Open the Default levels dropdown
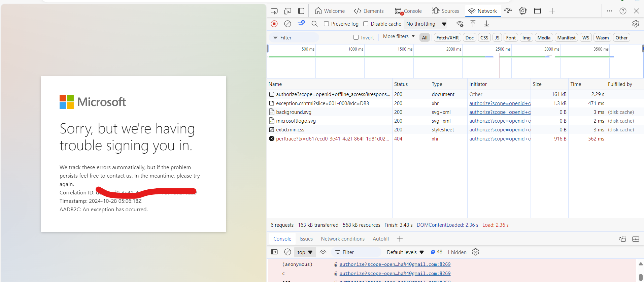This screenshot has width=644, height=282. tap(405, 252)
